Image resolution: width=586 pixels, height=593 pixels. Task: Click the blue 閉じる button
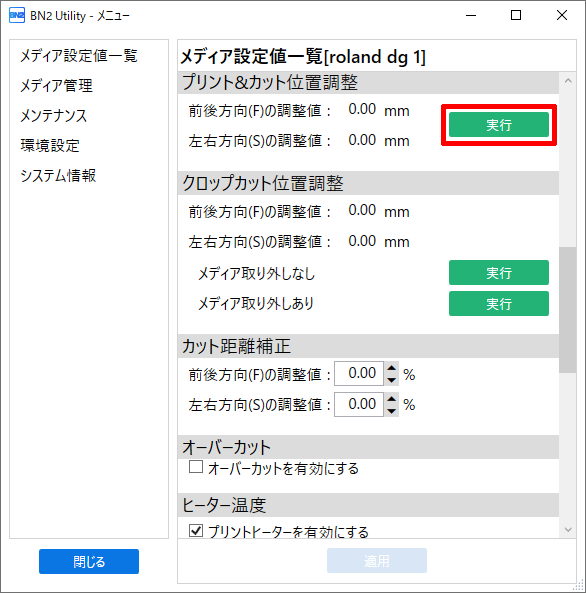(x=89, y=561)
